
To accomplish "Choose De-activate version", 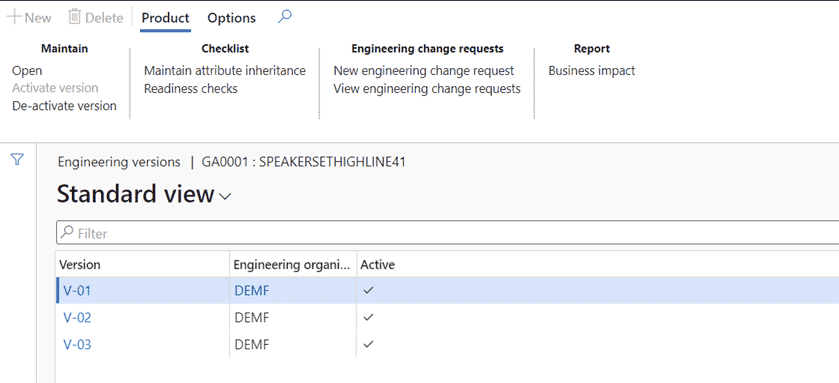I will (64, 105).
